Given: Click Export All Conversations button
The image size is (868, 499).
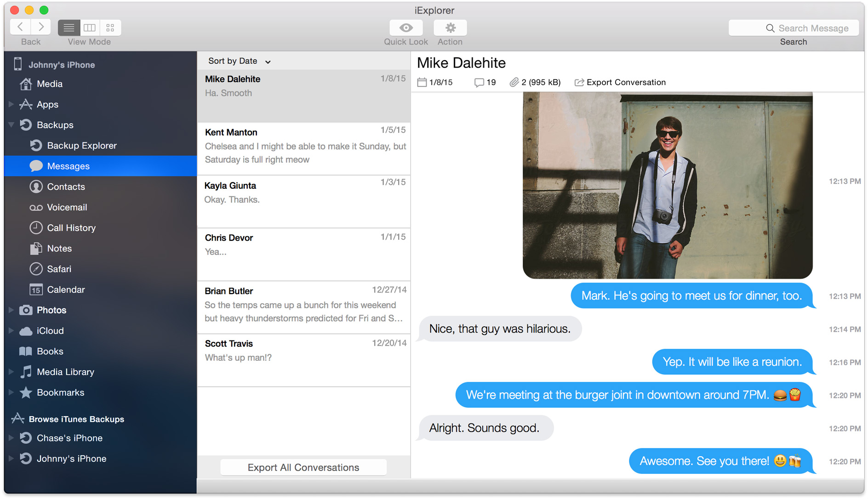Looking at the screenshot, I should point(303,467).
